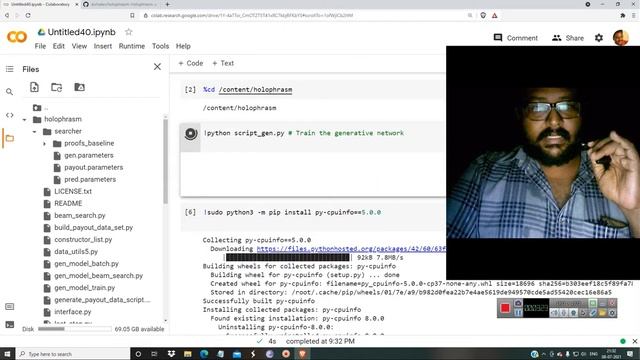This screenshot has width=640, height=360.
Task: Select interface.py file
Action: pos(73,312)
